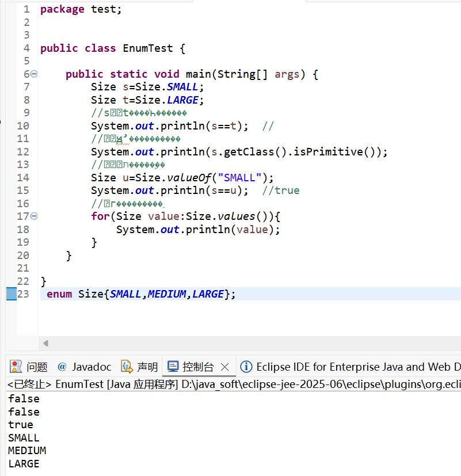
Task: Click the Javadoc @ icon
Action: coord(62,367)
